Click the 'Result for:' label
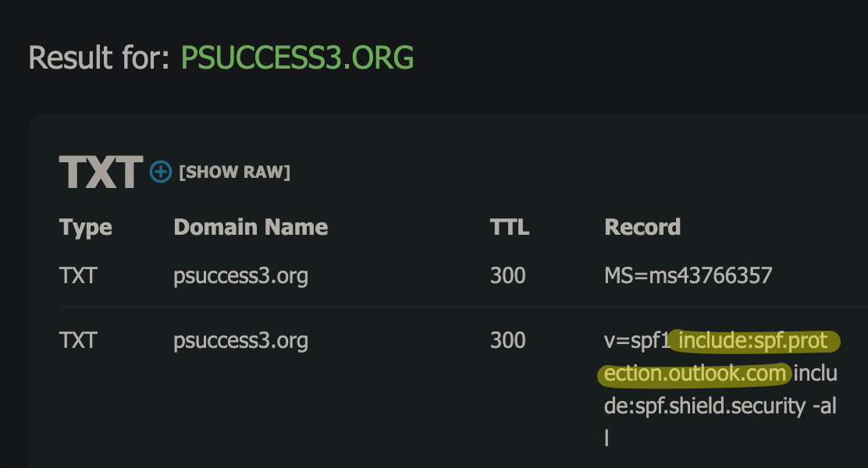The height and width of the screenshot is (468, 868). pos(98,58)
